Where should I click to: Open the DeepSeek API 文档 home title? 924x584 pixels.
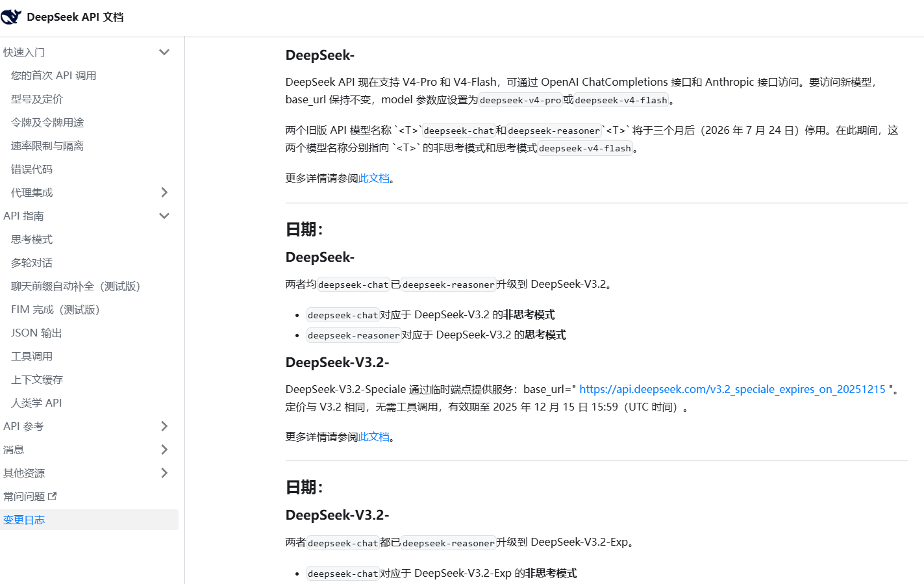point(75,17)
